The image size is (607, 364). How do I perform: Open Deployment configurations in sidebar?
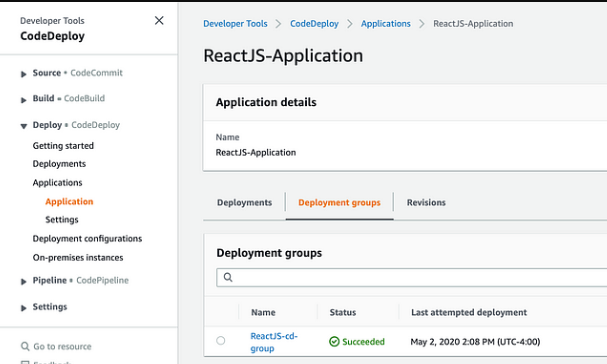[x=87, y=238]
